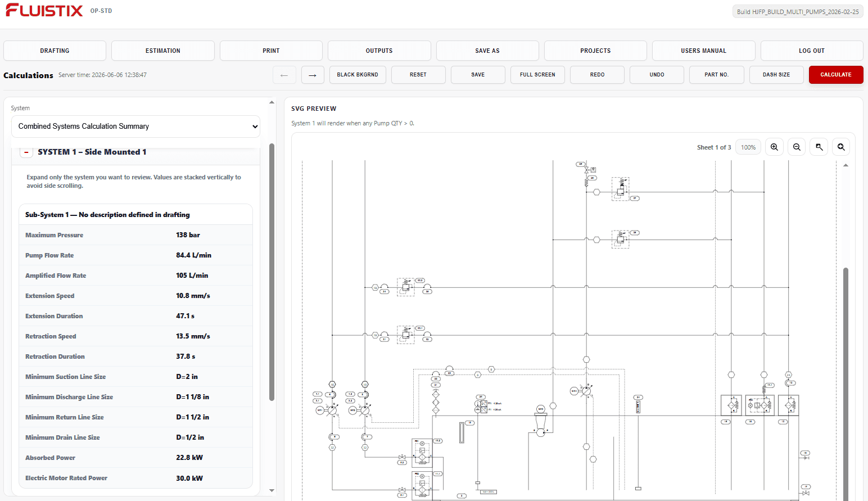Collapse SYSTEM 1 Side Mounted 1 section
Image resolution: width=868 pixels, height=501 pixels.
point(26,152)
